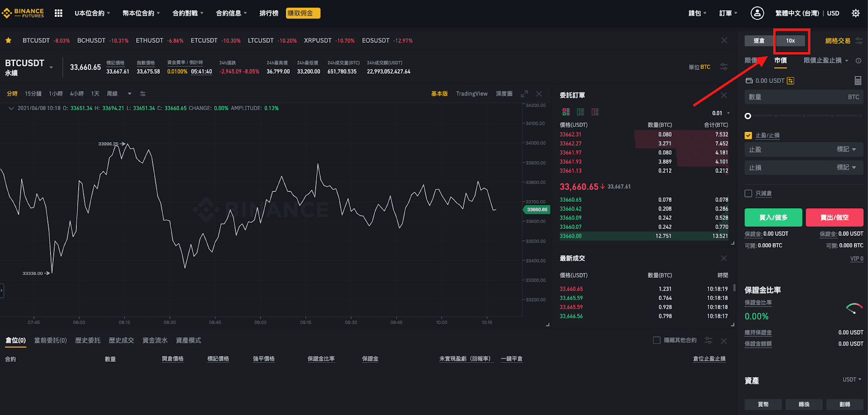Screen dimensions: 868x415
Task: Open grid trading settings sliders icon
Action: click(859, 41)
